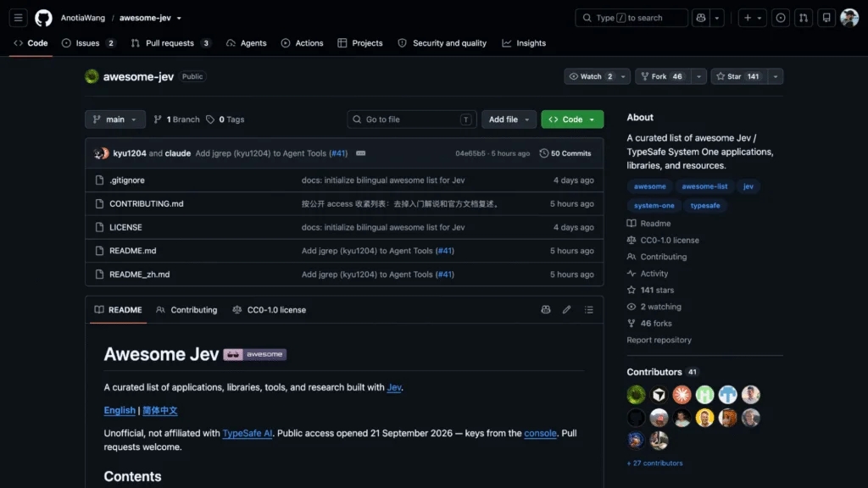Open the awesome-jev repo switcher arrow
This screenshot has width=868, height=488.
click(x=179, y=19)
